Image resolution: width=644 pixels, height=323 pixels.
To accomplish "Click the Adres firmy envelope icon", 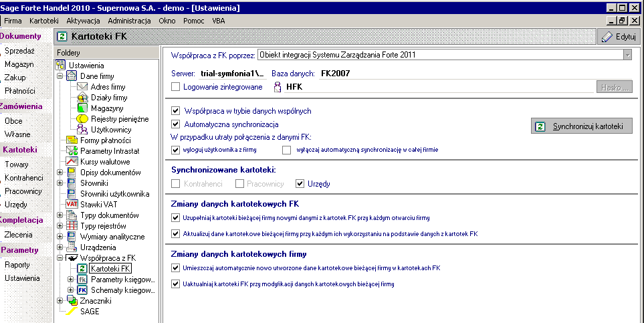I will pyautogui.click(x=82, y=87).
